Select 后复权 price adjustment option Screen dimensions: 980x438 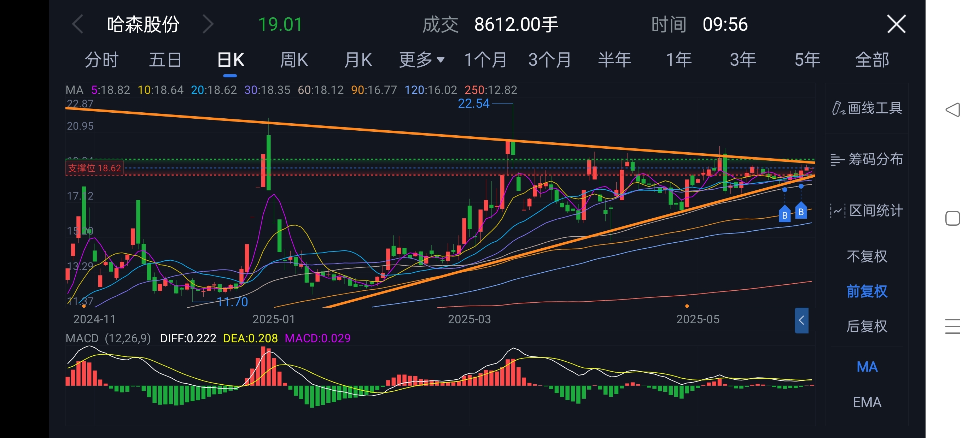click(867, 326)
